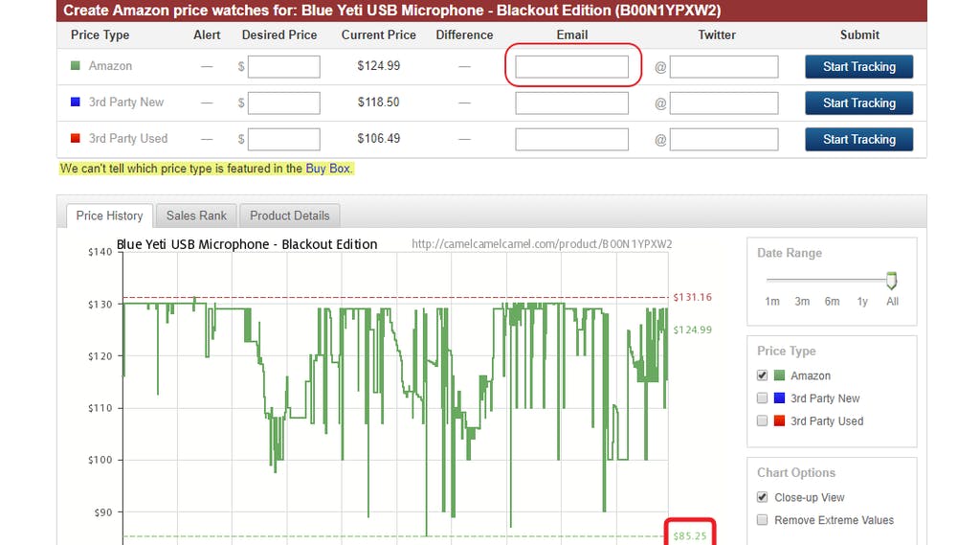980x545 pixels.
Task: Click the chart title Blue Yeti USB Microphone
Action: tap(247, 244)
